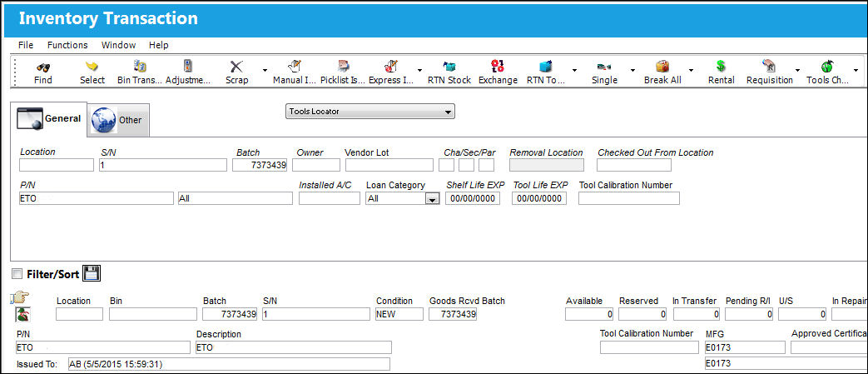Click the Description field showing ETO
868x374 pixels.
[294, 347]
